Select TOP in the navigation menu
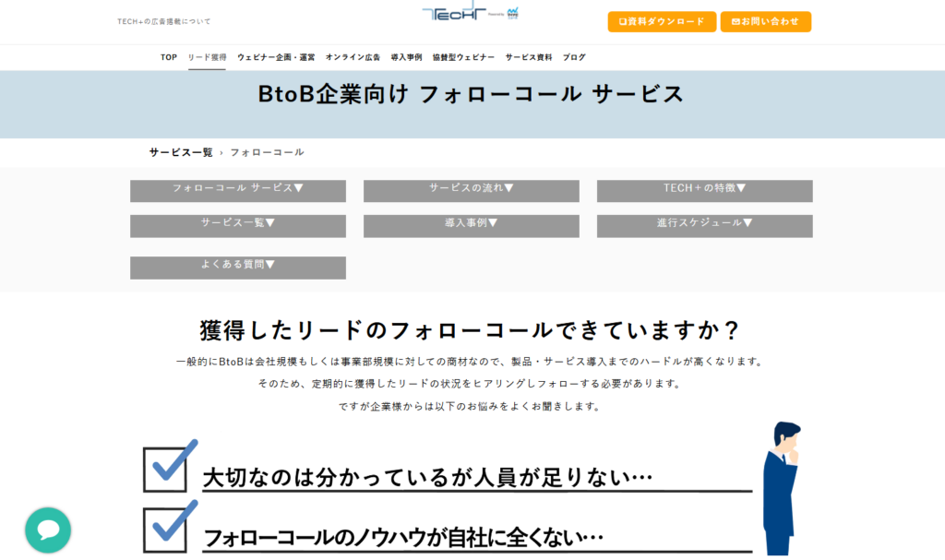Image resolution: width=945 pixels, height=560 pixels. [169, 57]
